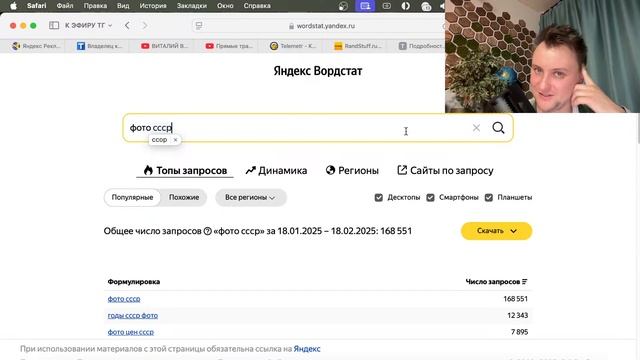Open the Прямые тра... bookmark
The height and width of the screenshot is (360, 640).
coord(229,46)
